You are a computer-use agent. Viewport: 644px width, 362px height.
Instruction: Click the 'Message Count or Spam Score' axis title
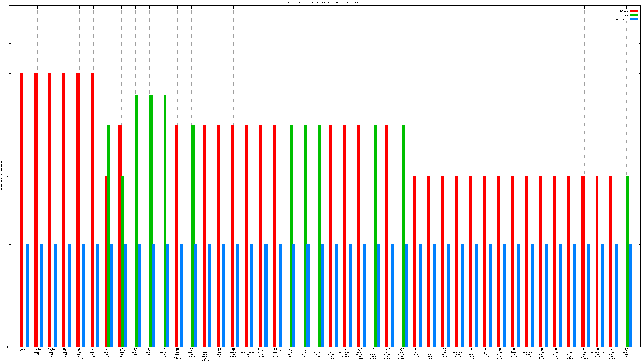pyautogui.click(x=2, y=176)
